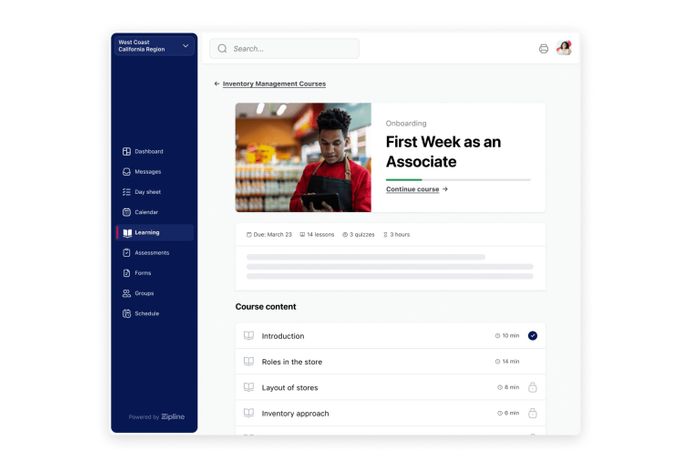Image resolution: width=700 pixels, height=467 pixels.
Task: Click the book icon for Layout of stores
Action: coord(249,388)
